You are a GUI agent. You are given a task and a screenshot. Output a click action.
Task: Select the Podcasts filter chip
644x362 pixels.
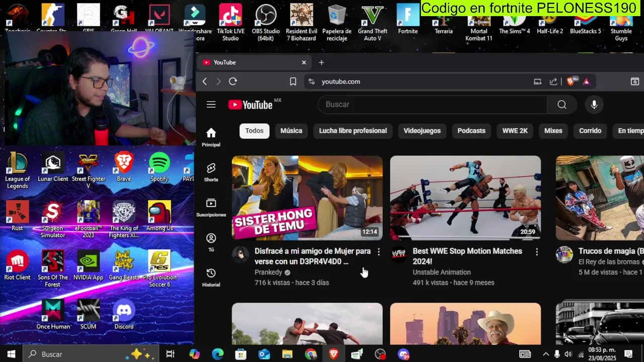471,131
